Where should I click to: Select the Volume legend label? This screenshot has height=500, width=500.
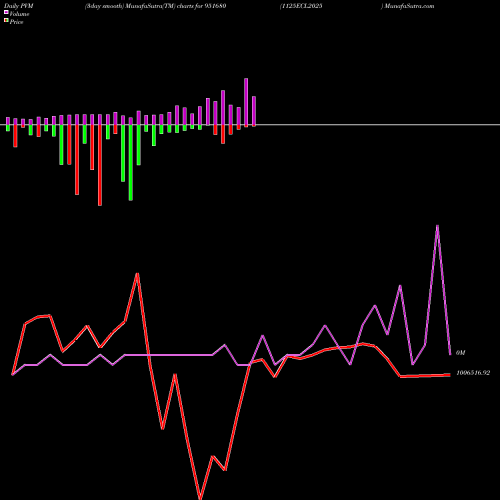[x=19, y=14]
